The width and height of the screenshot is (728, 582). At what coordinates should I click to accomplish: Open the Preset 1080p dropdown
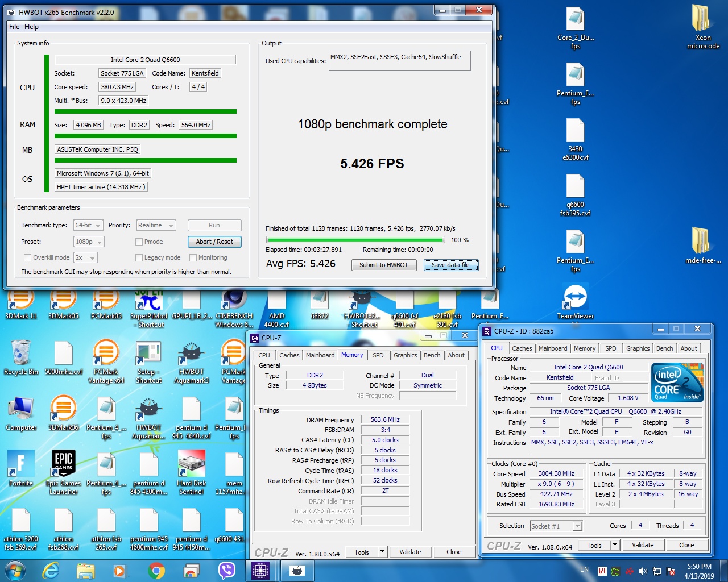point(89,242)
